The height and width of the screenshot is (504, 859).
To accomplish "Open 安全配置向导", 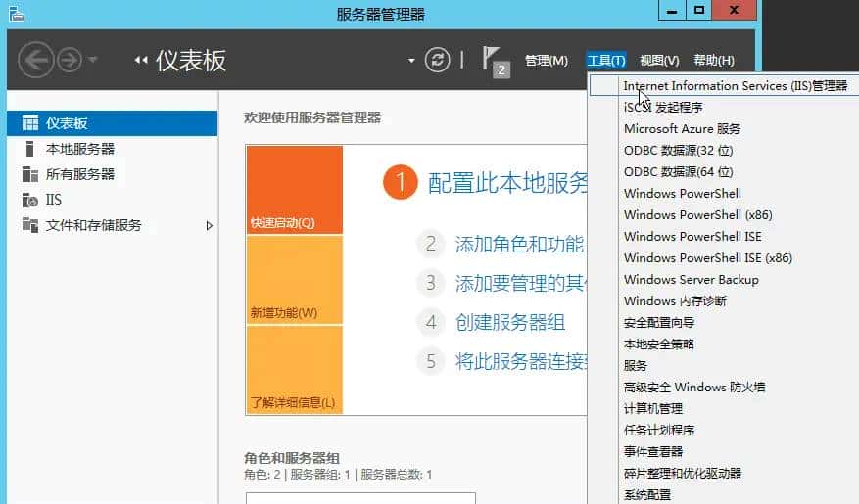I will (x=659, y=322).
